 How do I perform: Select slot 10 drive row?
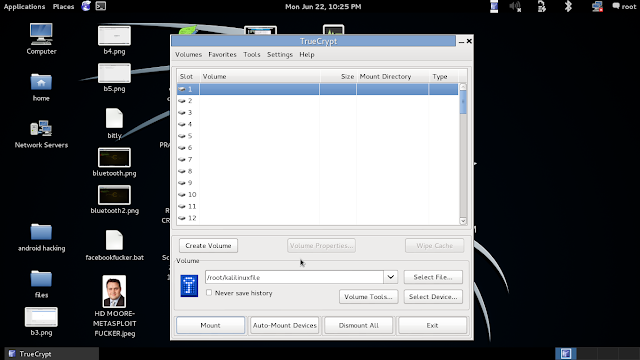[318, 194]
